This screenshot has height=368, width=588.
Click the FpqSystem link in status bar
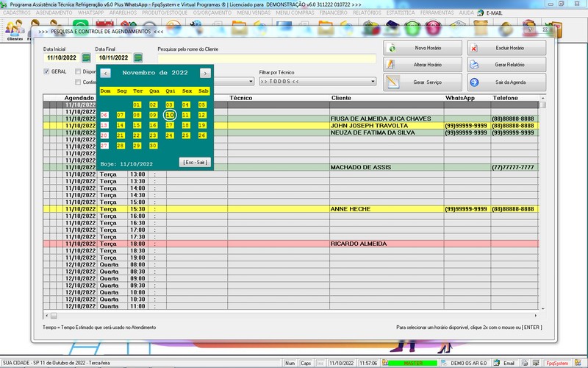point(557,363)
